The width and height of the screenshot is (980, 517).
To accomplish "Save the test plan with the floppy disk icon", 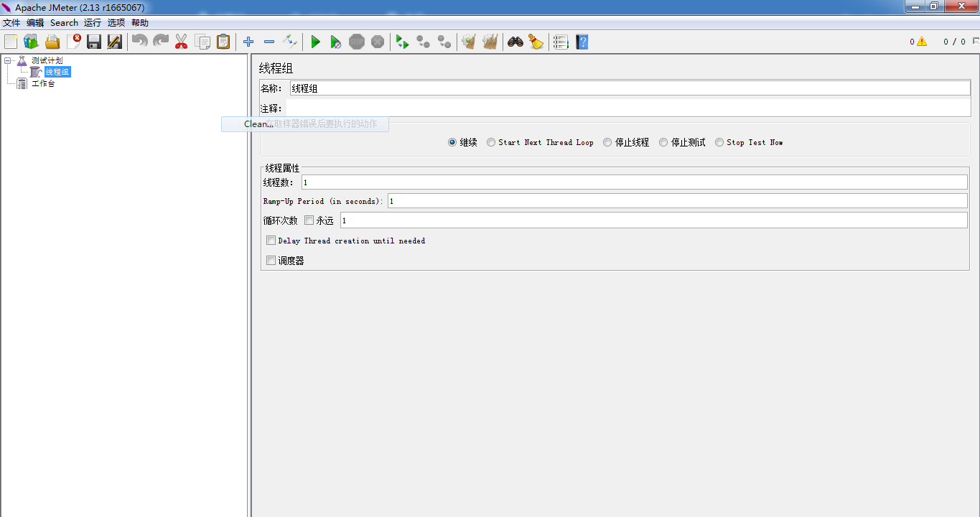I will 94,42.
